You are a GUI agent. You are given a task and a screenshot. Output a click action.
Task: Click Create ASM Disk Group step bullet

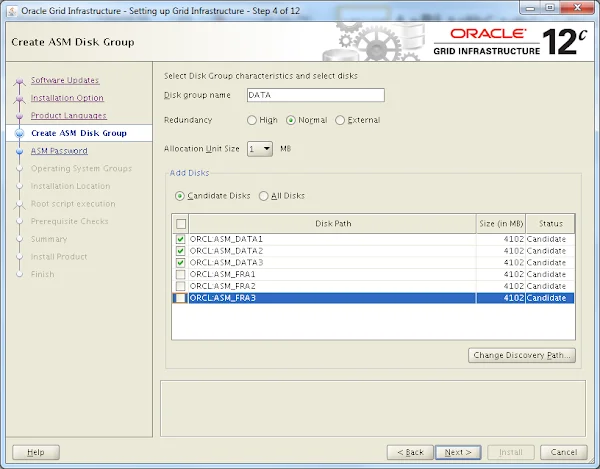(19, 133)
